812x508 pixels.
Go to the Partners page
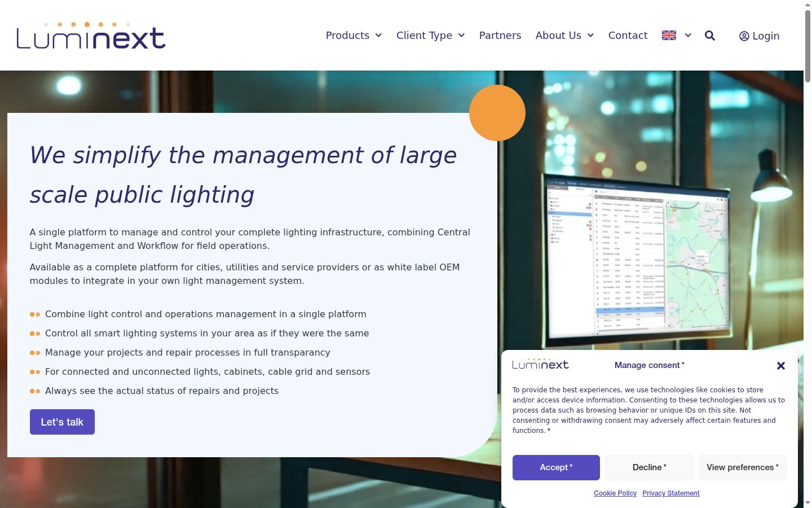coord(500,36)
